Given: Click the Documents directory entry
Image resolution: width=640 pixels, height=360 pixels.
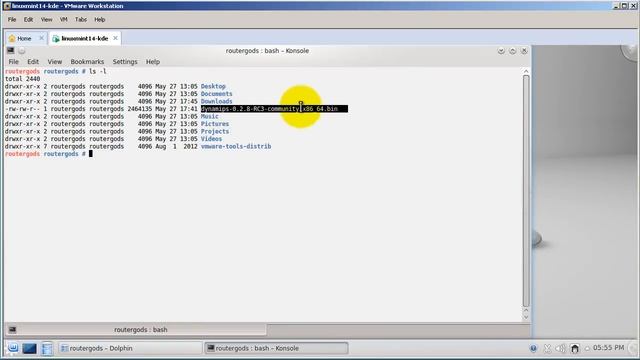Looking at the screenshot, I should point(216,94).
